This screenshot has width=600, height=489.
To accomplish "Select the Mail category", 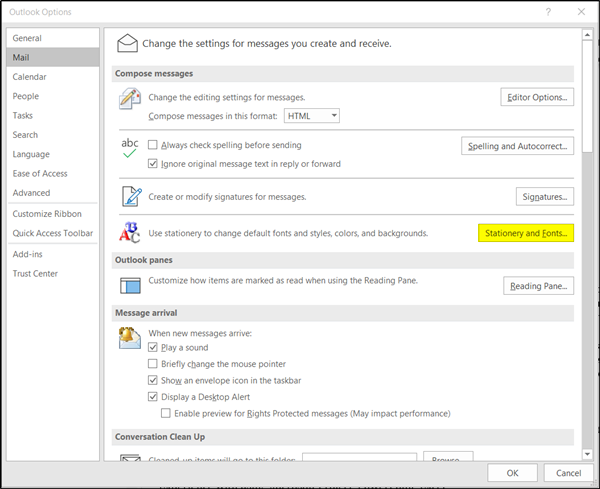I will [53, 57].
